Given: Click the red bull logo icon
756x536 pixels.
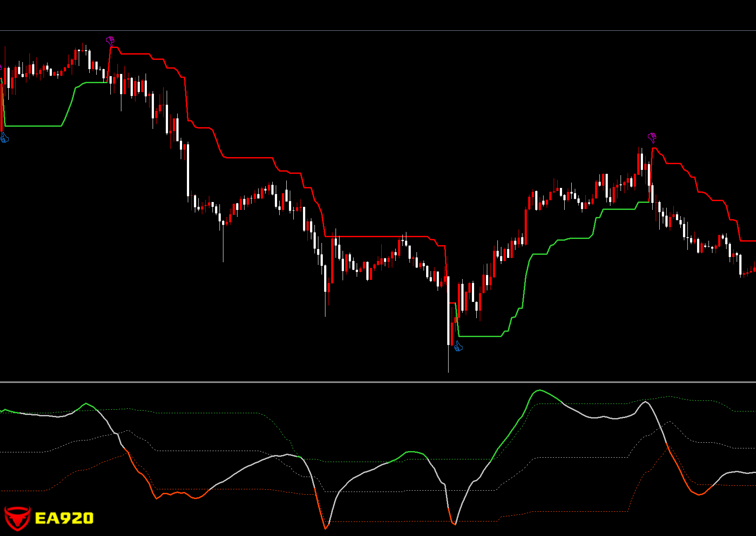Looking at the screenshot, I should (x=17, y=518).
